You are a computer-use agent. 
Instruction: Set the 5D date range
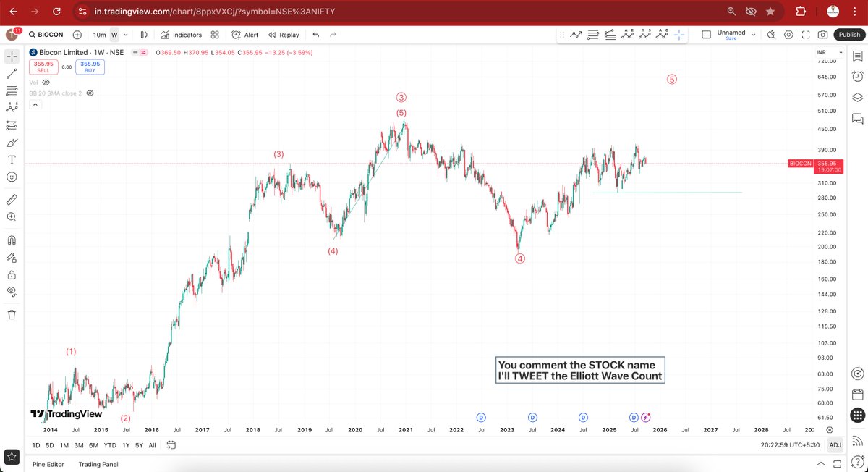(x=49, y=445)
